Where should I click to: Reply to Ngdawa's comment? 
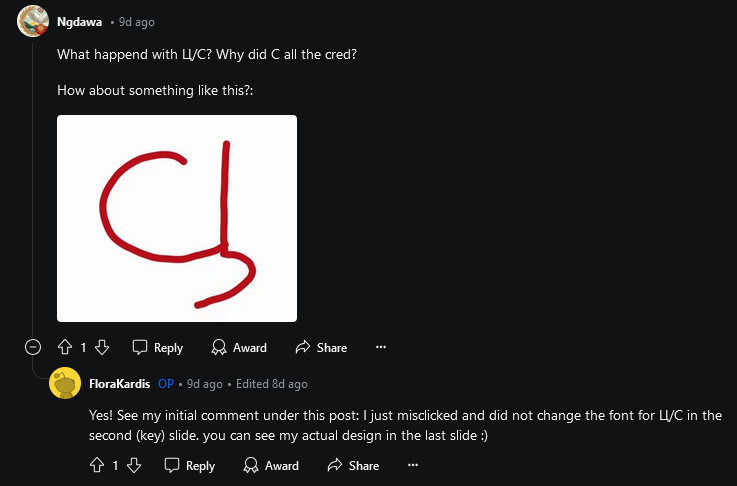[158, 347]
